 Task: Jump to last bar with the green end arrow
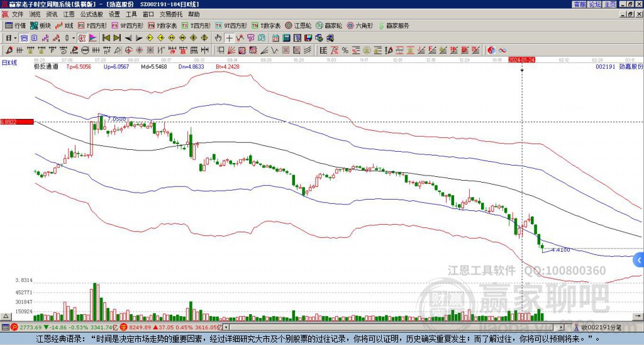point(117,38)
